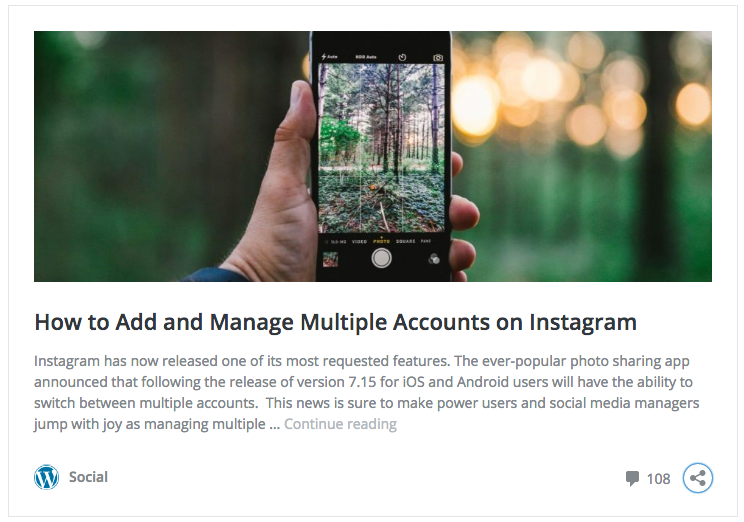Toggle HDR Auto on the phone camera
The height and width of the screenshot is (522, 744).
click(x=366, y=57)
